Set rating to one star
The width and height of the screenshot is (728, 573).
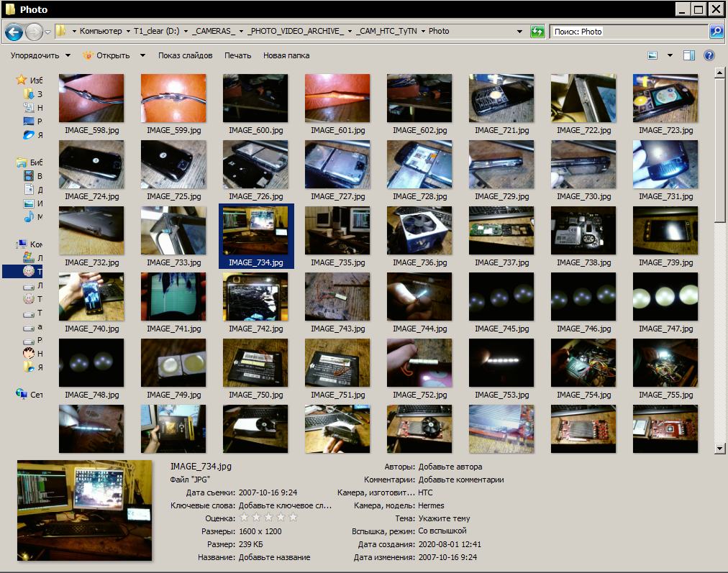coord(244,518)
